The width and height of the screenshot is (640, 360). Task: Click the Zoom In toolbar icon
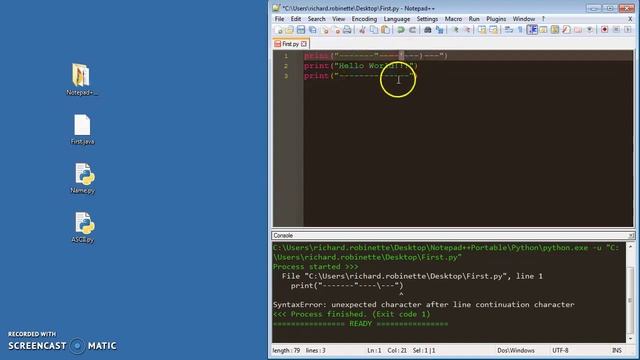point(456,30)
